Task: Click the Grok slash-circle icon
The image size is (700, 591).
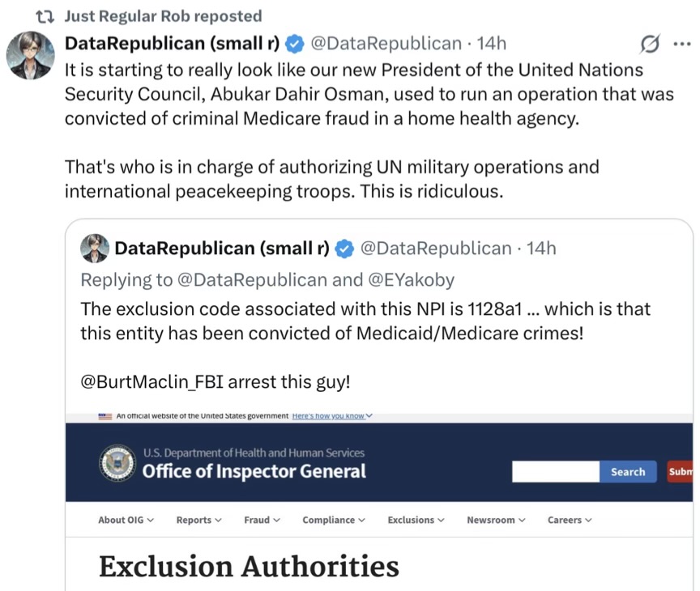Action: pyautogui.click(x=648, y=43)
